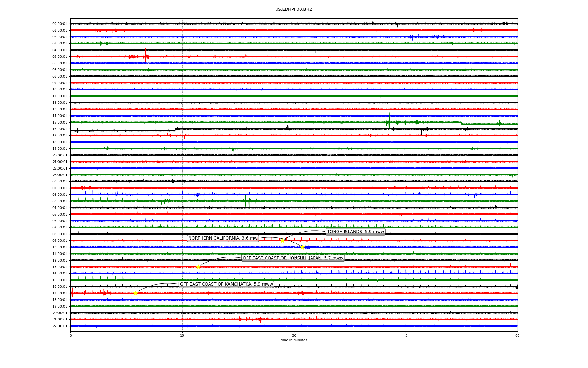The height and width of the screenshot is (368, 588).
Task: Click the step offset on the 16:00:01 black trace
Action: (175, 130)
